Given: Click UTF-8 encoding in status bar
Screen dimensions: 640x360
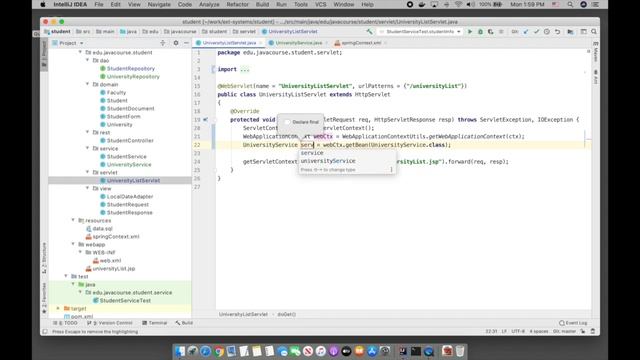Looking at the screenshot, I should point(518,331).
